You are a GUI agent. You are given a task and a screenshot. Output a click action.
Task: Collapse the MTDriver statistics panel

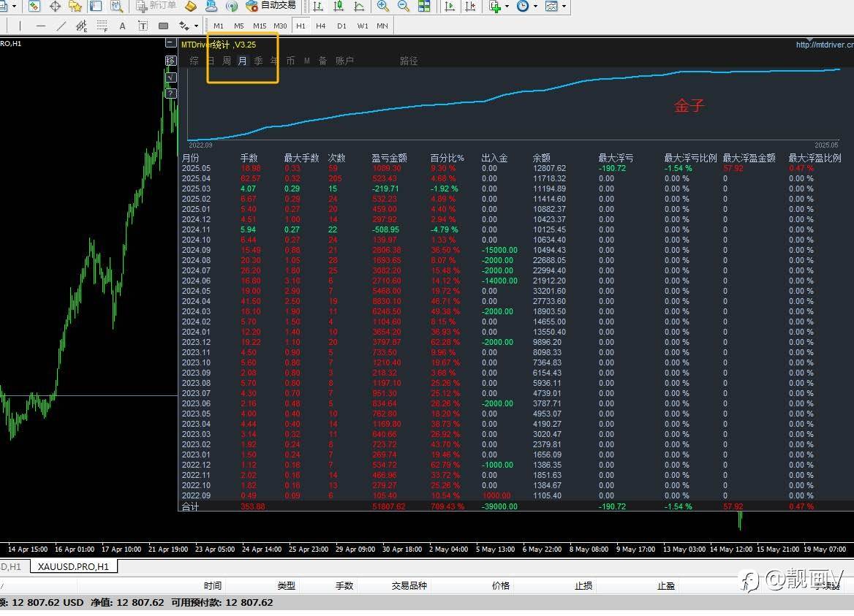pyautogui.click(x=171, y=44)
